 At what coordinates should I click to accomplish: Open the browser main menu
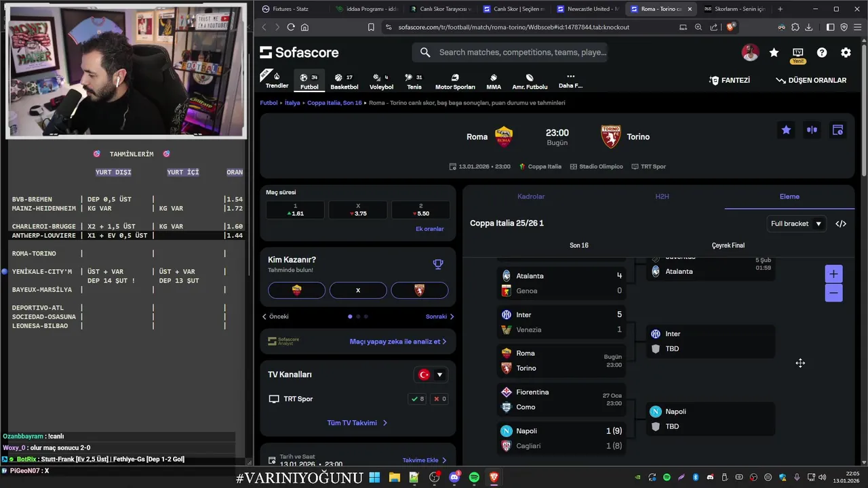[858, 27]
